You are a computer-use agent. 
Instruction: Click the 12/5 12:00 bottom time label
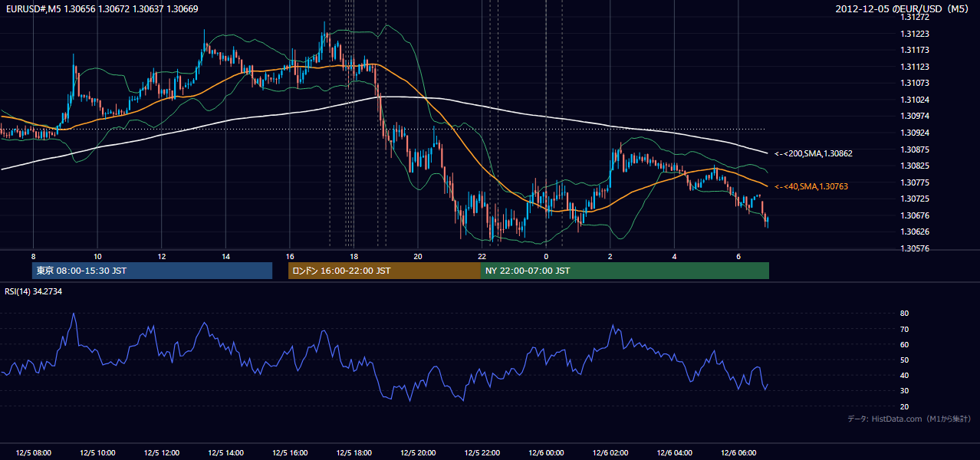click(x=161, y=453)
